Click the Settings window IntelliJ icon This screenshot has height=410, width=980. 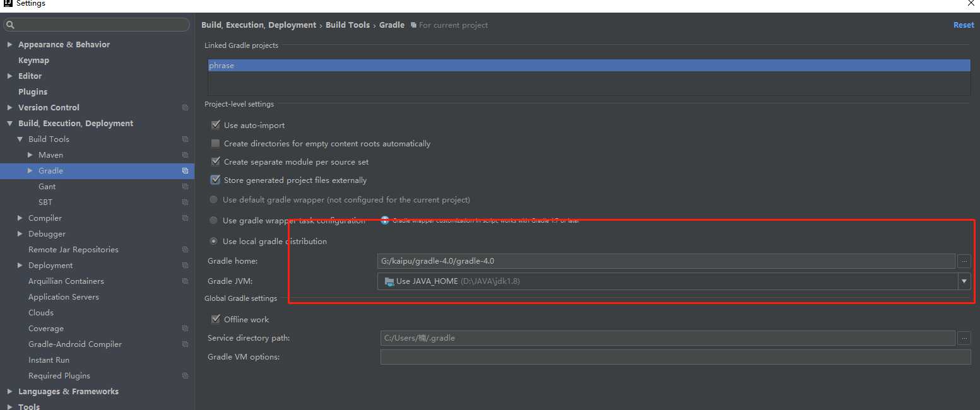tap(8, 3)
